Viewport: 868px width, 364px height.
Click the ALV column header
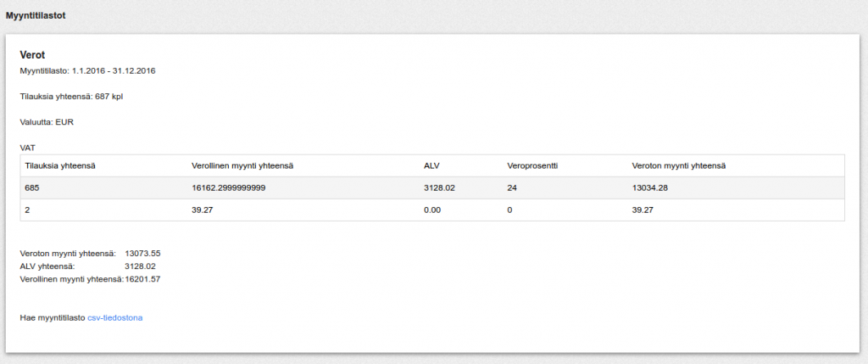431,165
